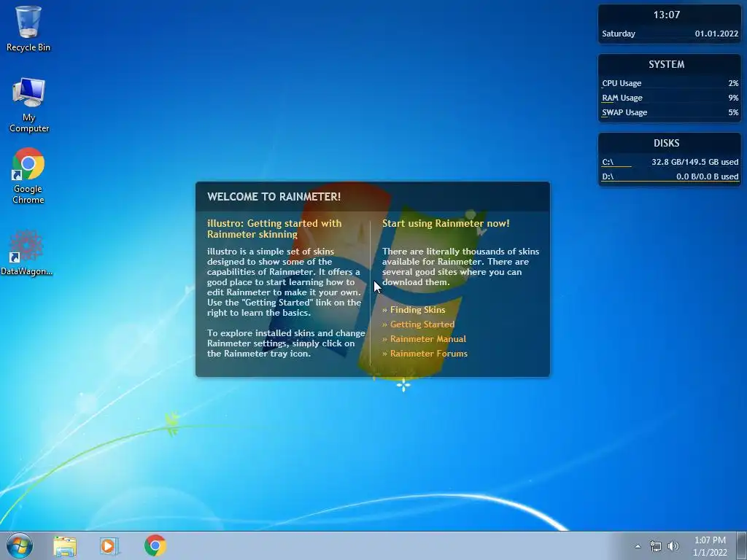Open the Windows Start menu orb

tap(20, 545)
